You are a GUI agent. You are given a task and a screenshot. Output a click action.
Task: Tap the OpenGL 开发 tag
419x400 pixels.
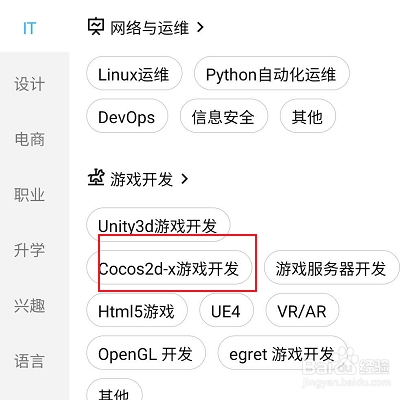146,353
